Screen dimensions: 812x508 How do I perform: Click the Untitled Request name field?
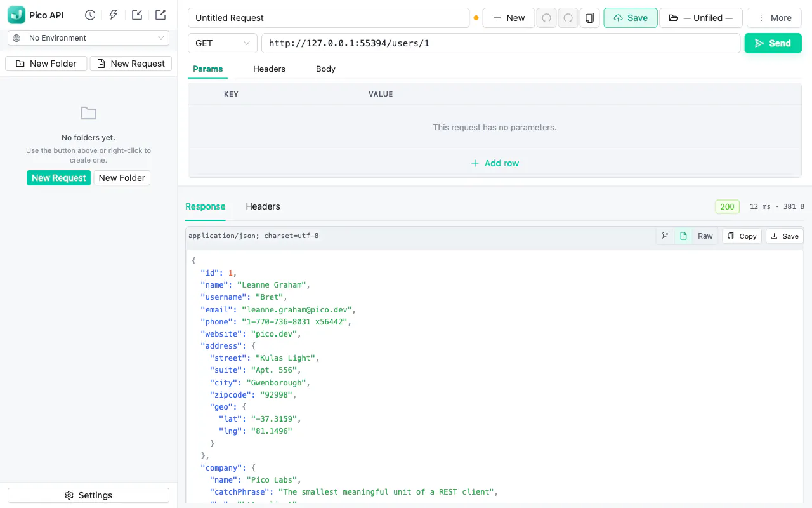click(x=328, y=18)
